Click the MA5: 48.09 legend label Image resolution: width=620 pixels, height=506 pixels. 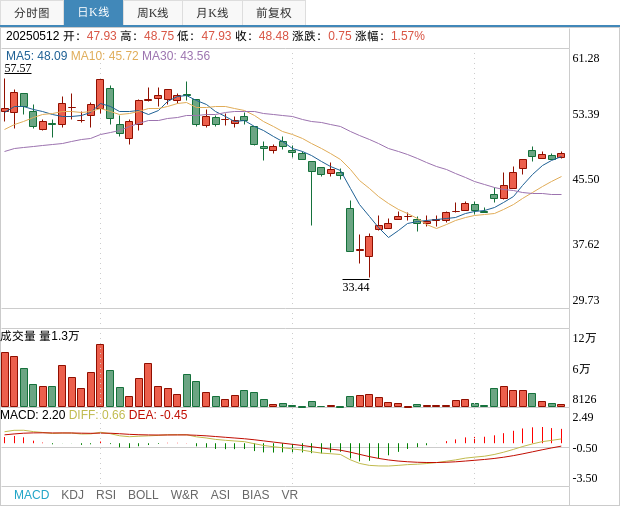click(36, 56)
